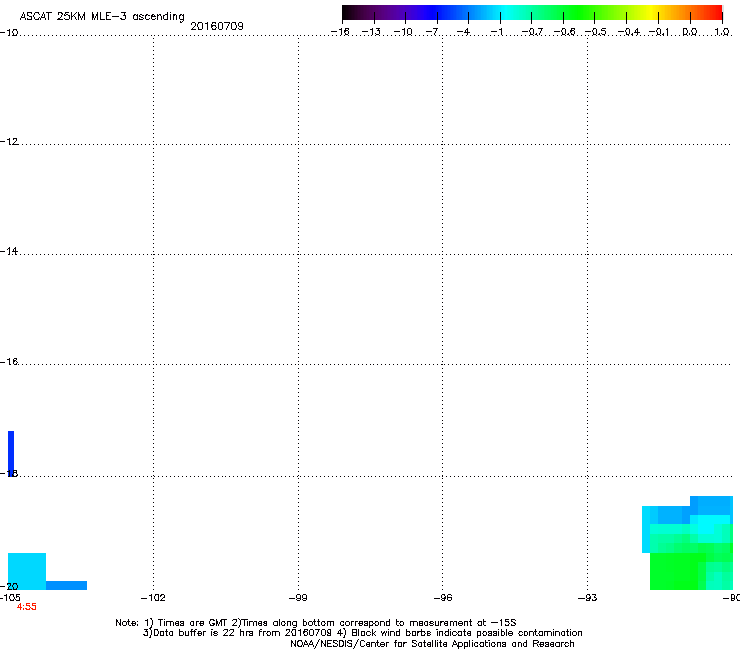Click the longitude axis label "-102"

[x=153, y=598]
